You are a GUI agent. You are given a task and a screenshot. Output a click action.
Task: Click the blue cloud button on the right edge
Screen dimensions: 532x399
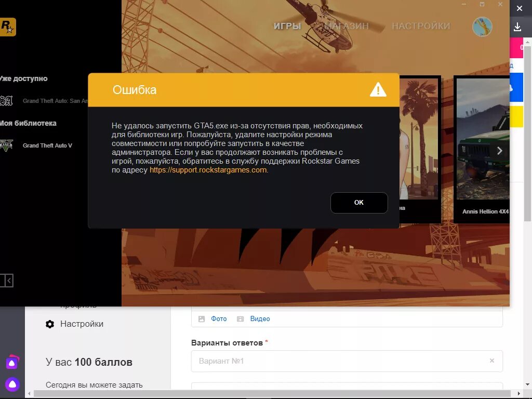[x=516, y=88]
